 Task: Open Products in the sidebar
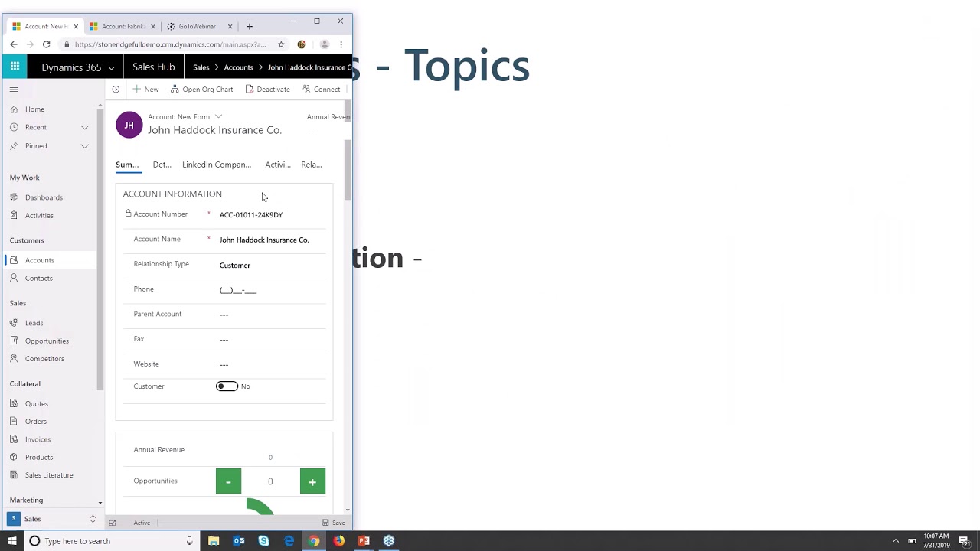pyautogui.click(x=38, y=458)
